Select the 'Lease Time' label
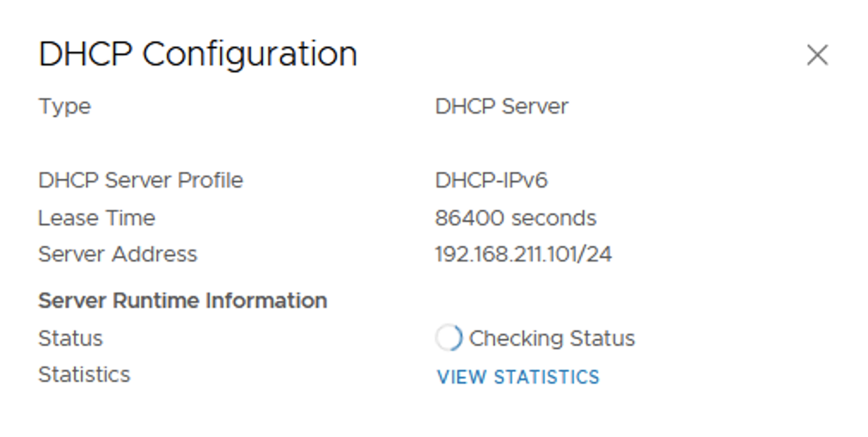 (96, 218)
